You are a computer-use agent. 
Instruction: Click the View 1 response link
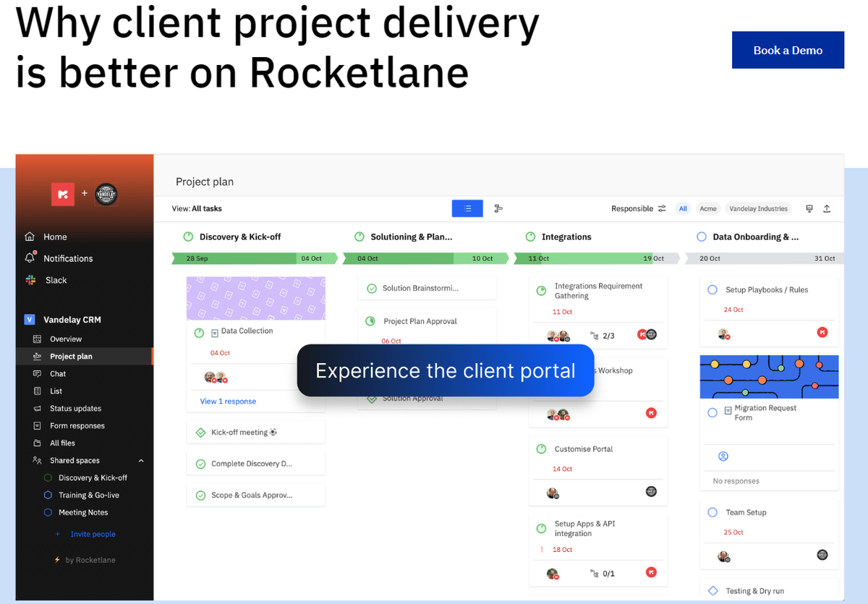(228, 401)
